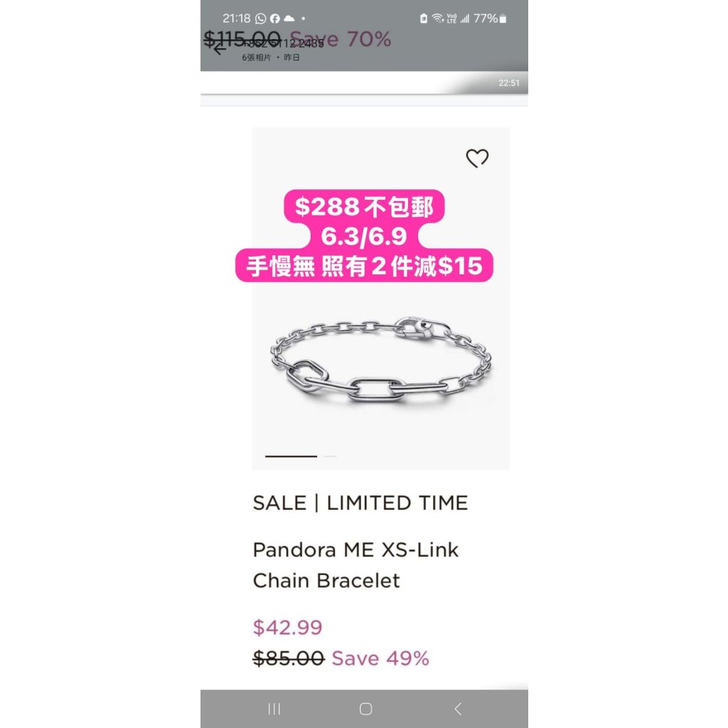This screenshot has height=728, width=728.
Task: Tap the back arrow in gallery header
Action: (x=219, y=48)
